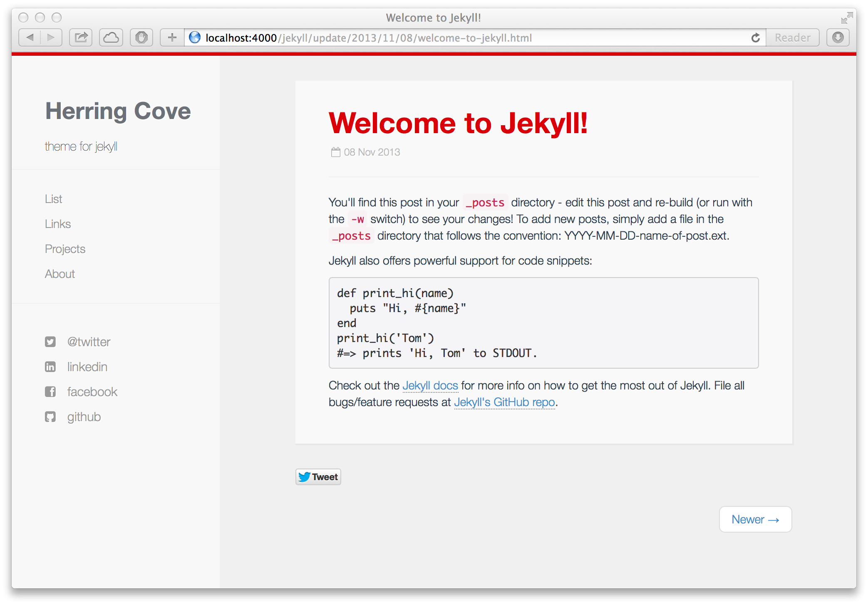This screenshot has height=605, width=868.
Task: Click the Twitter icon in sidebar
Action: pos(50,342)
